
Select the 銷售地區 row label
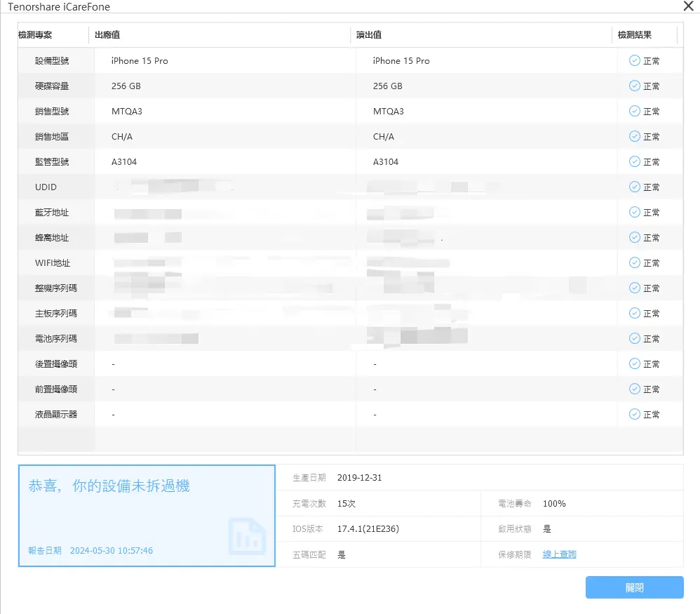point(52,136)
